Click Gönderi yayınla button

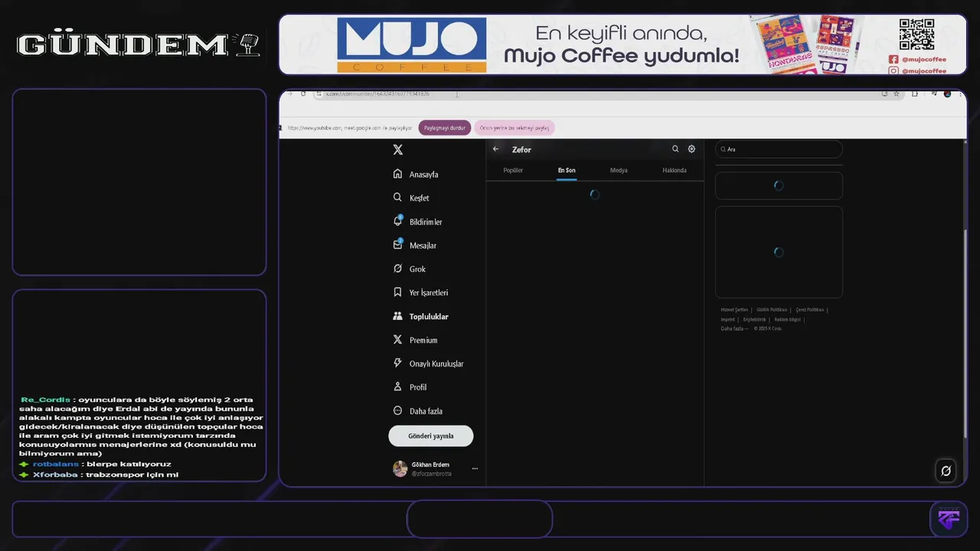point(431,435)
